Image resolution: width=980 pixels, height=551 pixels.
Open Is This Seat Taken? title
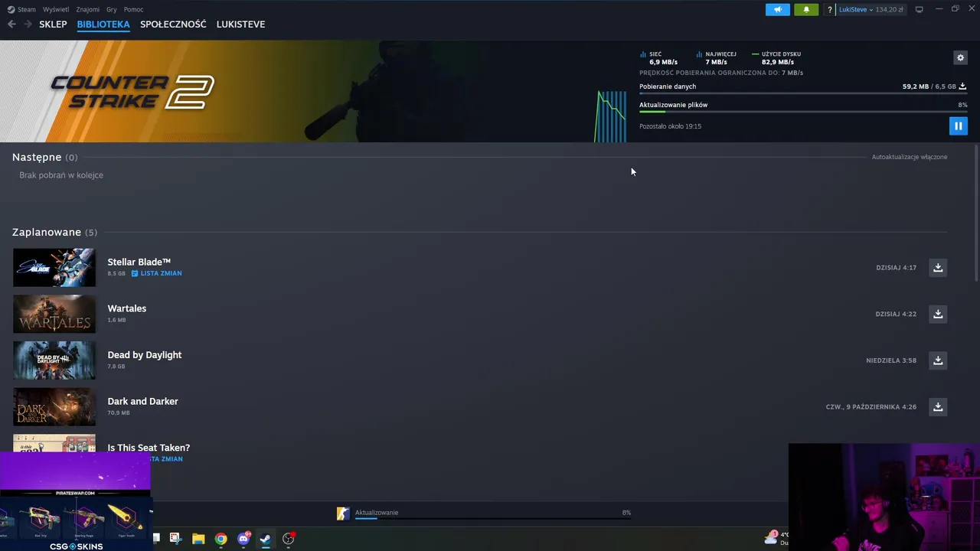click(x=149, y=448)
